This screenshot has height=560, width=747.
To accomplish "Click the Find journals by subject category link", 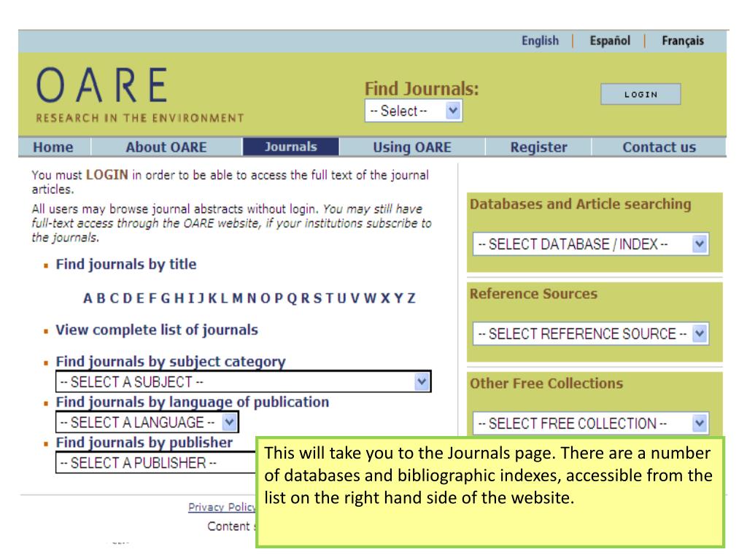I will [171, 362].
